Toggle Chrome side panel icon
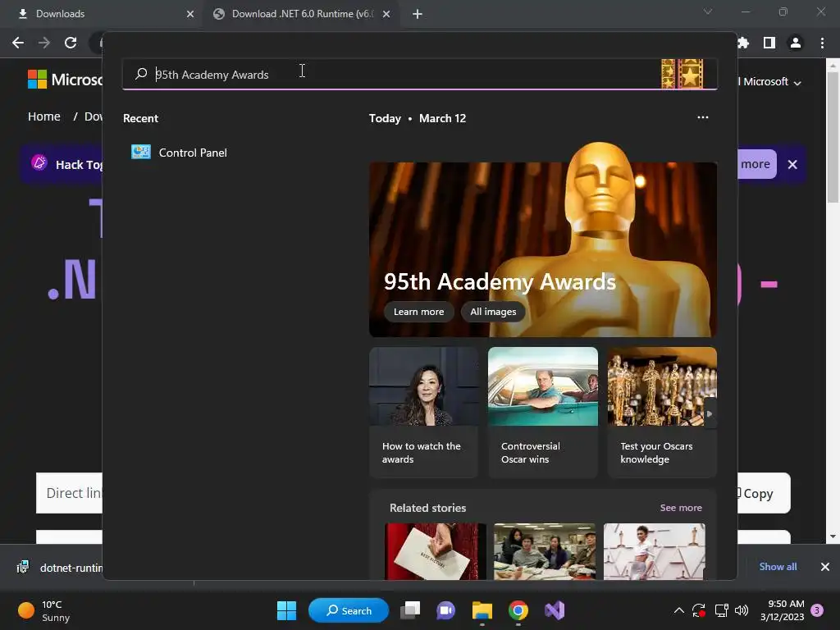Screen dimensions: 840x630 click(x=769, y=43)
